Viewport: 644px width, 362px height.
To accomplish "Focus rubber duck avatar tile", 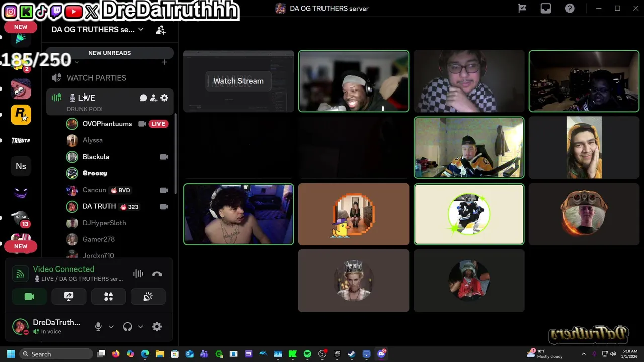I will click(354, 214).
